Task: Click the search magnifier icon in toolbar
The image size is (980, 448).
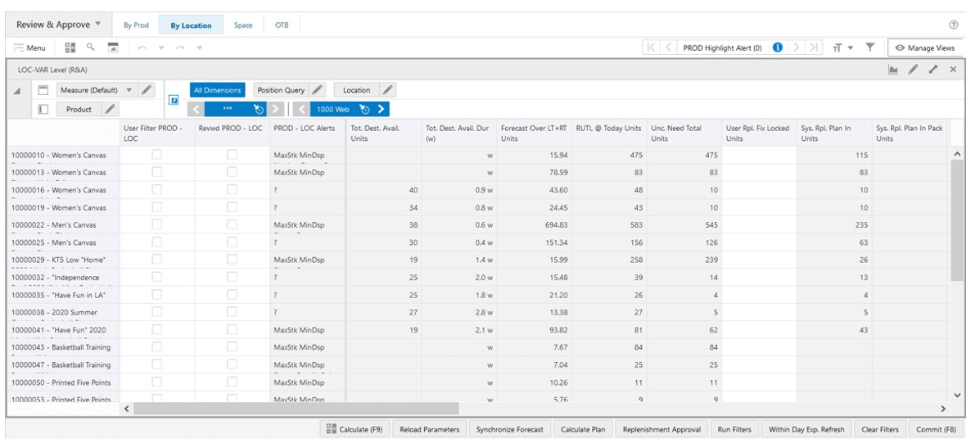Action: pos(89,48)
